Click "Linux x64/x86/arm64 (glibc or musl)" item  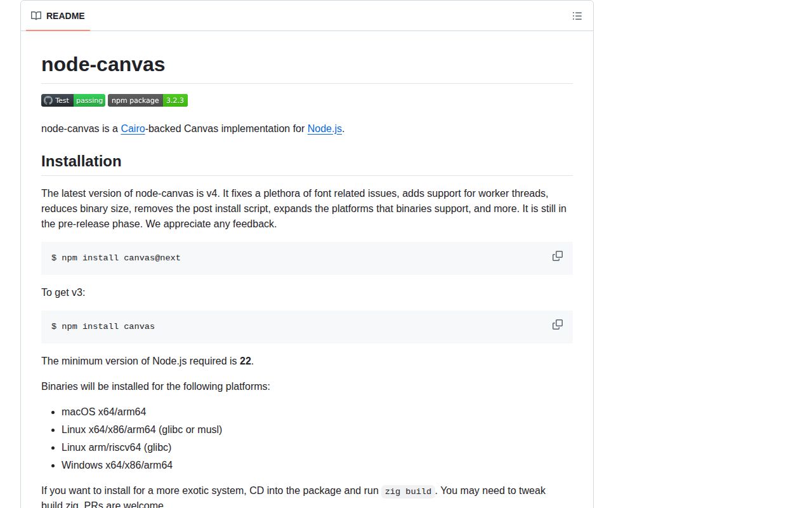point(142,429)
